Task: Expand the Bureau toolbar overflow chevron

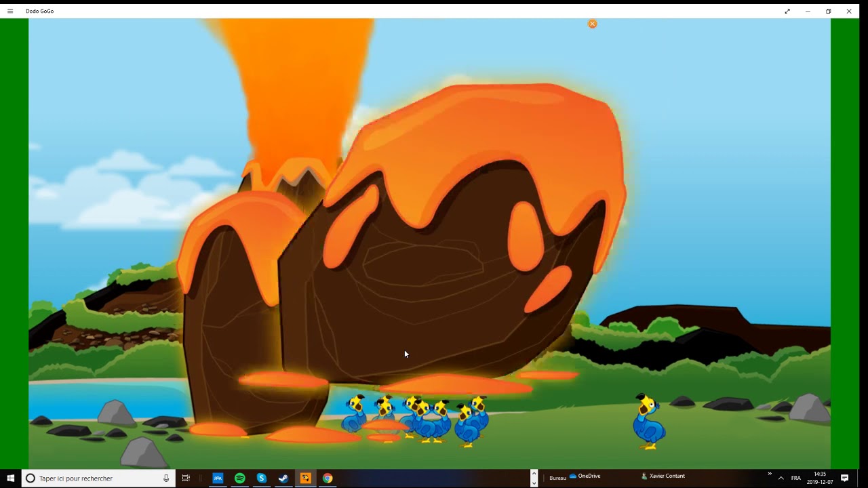Action: click(770, 474)
